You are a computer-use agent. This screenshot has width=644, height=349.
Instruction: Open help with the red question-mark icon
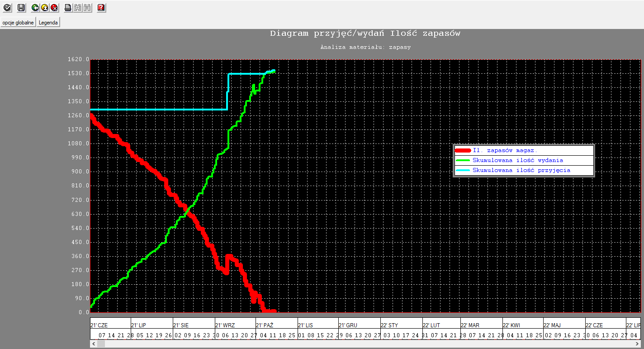[x=101, y=7]
